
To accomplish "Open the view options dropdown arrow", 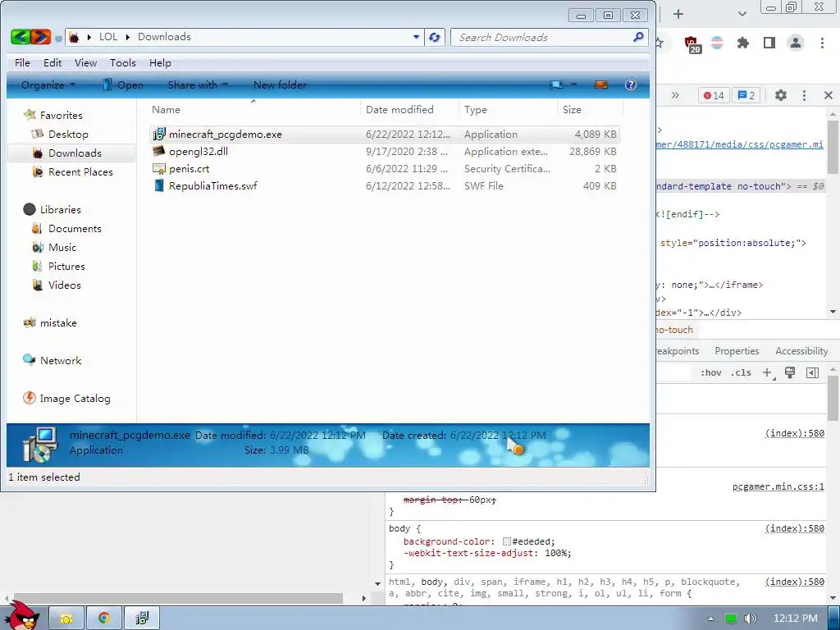I will pos(573,84).
